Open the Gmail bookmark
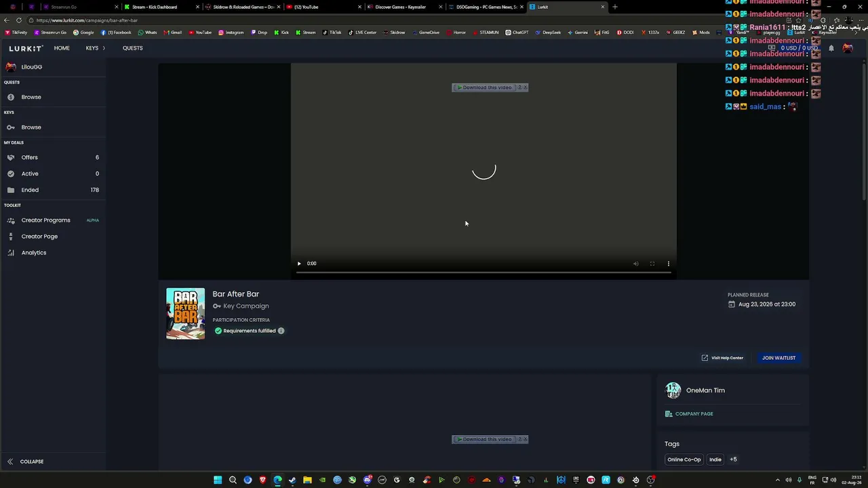The image size is (868, 488). click(172, 33)
